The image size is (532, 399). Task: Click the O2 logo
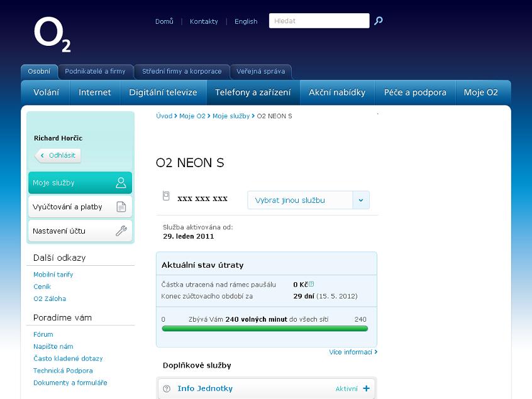tap(52, 35)
